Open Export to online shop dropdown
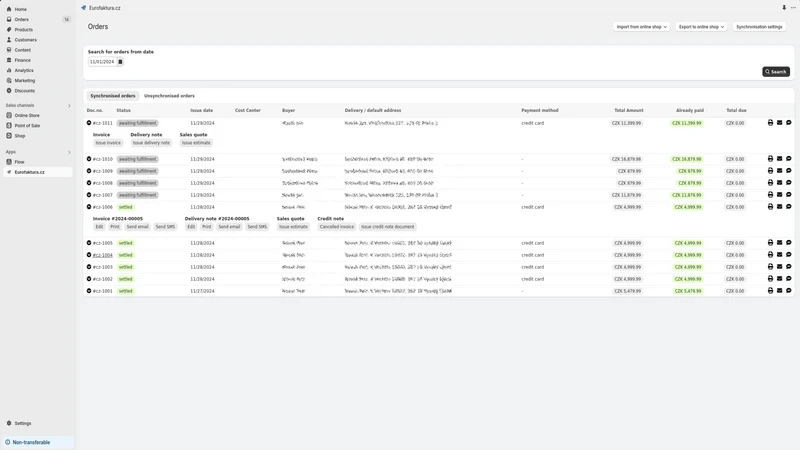This screenshot has width=800, height=450. pos(701,27)
